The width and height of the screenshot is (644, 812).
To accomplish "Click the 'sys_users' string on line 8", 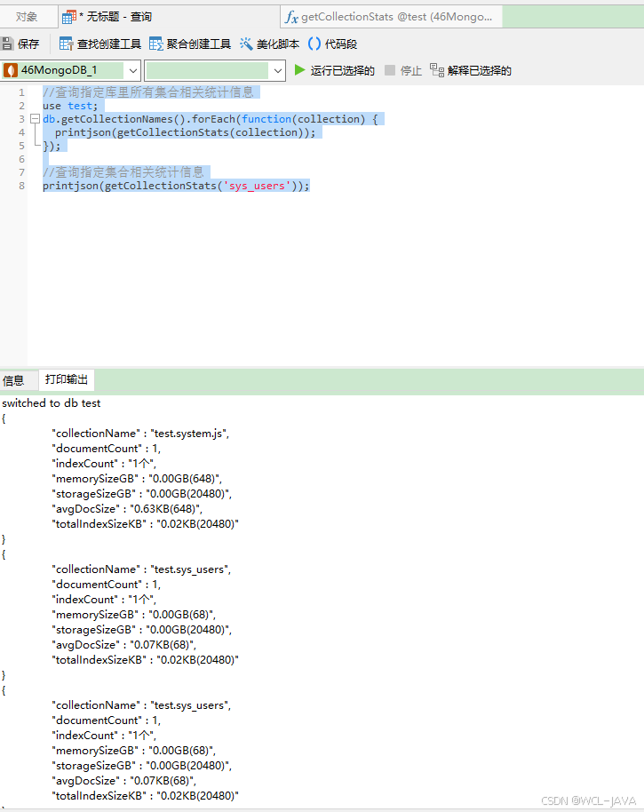I will point(257,186).
